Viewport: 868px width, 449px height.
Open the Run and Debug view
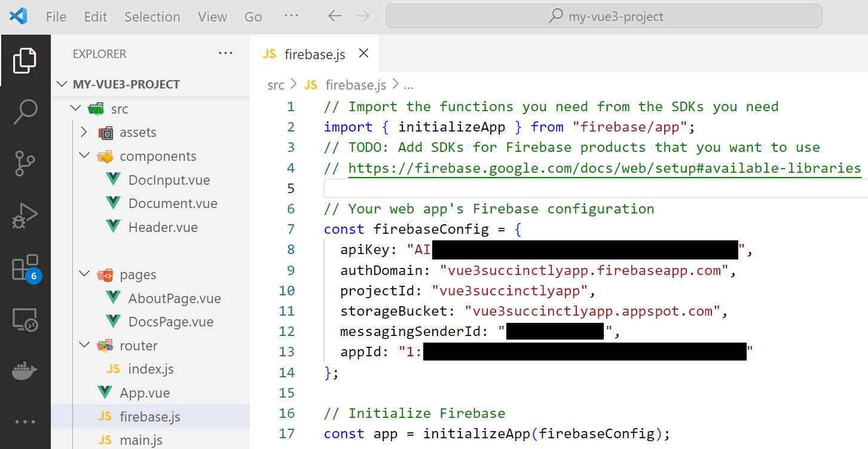tap(25, 216)
